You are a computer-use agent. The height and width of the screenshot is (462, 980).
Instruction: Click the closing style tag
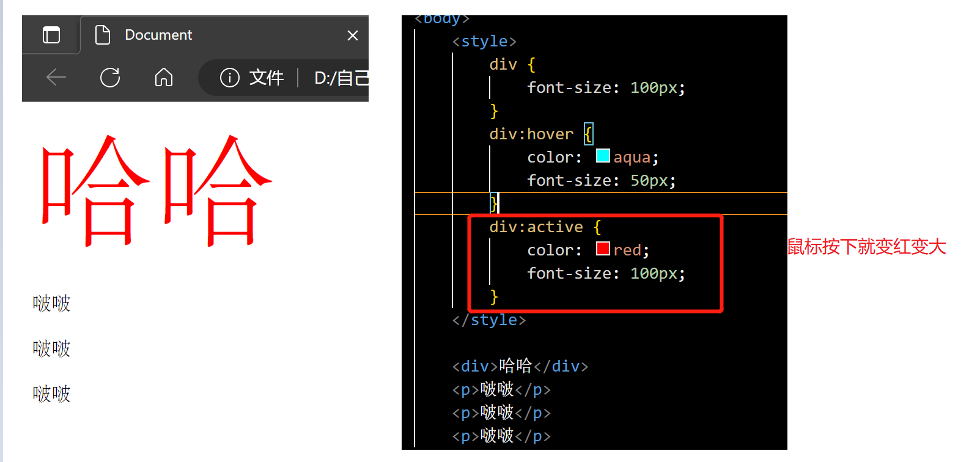(x=488, y=320)
